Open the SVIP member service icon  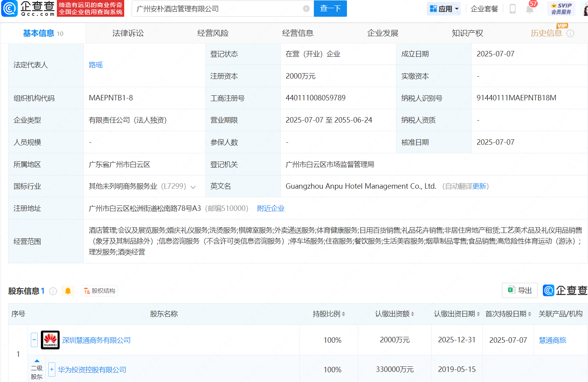tap(561, 9)
